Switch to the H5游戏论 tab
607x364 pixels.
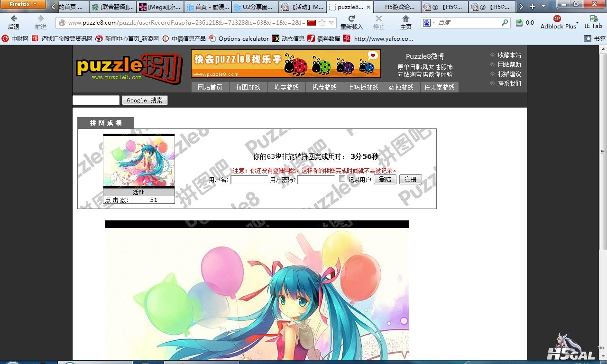coord(397,7)
